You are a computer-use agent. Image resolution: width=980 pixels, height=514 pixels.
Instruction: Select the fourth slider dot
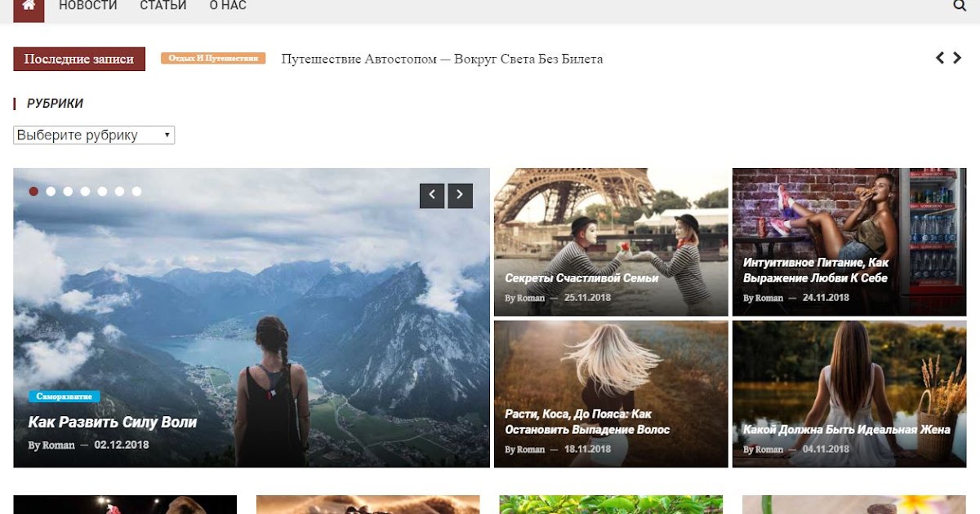85,191
